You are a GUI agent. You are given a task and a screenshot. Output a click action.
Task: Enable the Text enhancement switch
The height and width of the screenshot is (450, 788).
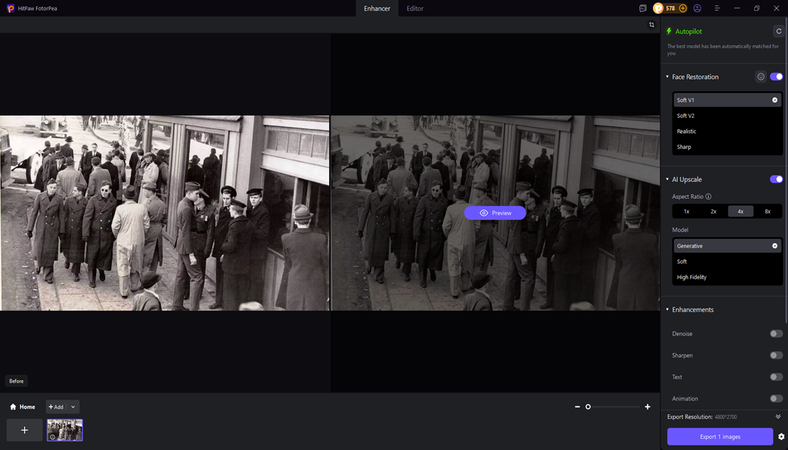(x=776, y=377)
